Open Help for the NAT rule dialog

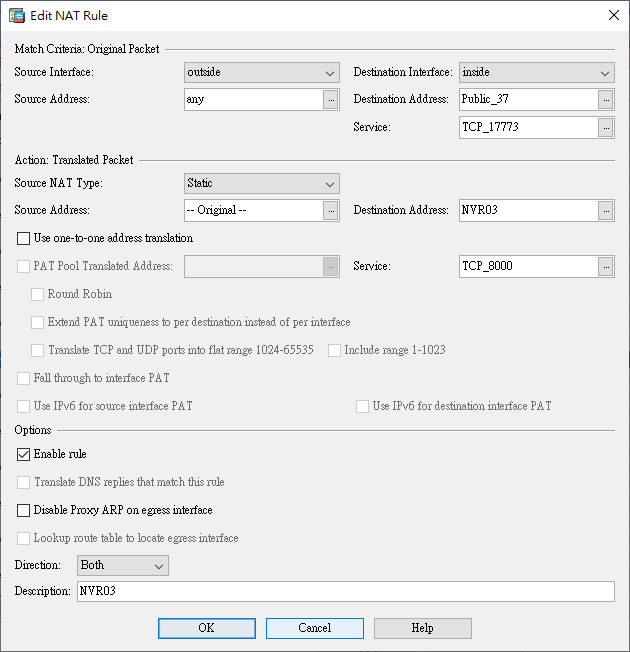[422, 628]
